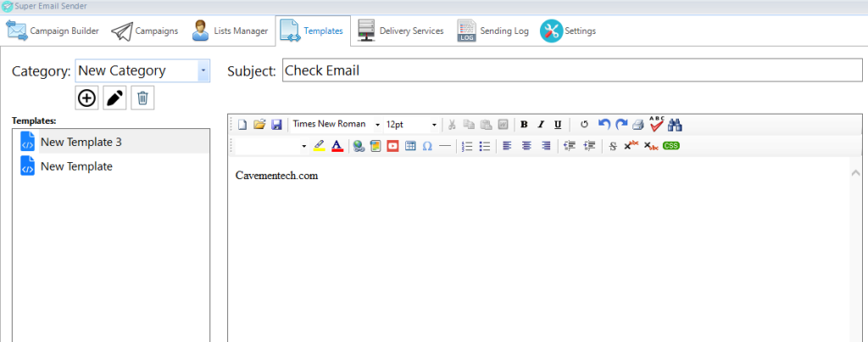
Task: Insert special symbol with Omega icon
Action: (427, 146)
